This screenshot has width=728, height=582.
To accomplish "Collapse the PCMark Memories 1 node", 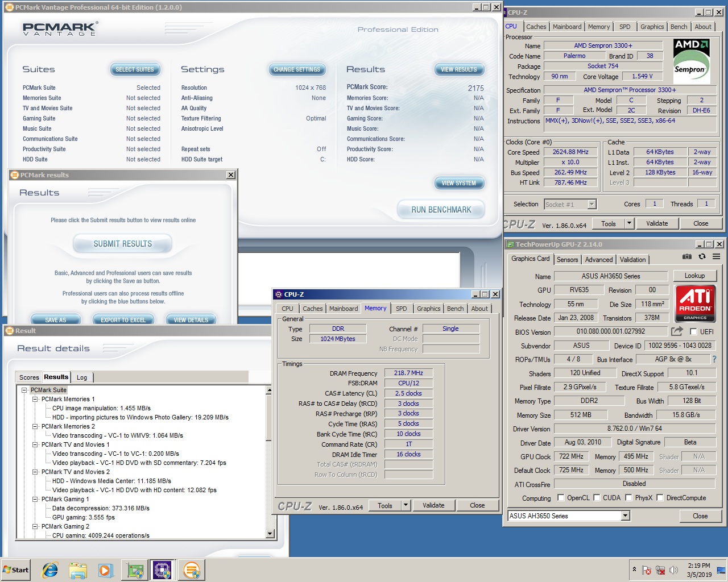I will (35, 399).
